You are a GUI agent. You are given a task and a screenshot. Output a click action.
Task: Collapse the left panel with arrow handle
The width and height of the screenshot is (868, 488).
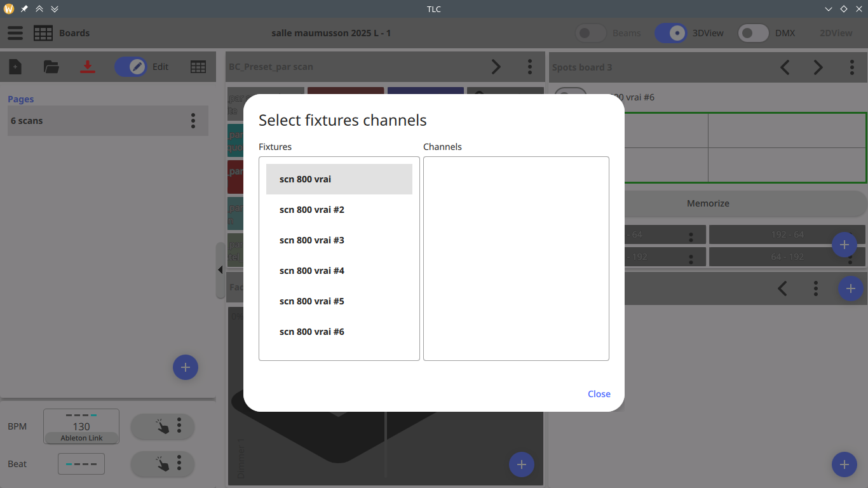pyautogui.click(x=220, y=270)
